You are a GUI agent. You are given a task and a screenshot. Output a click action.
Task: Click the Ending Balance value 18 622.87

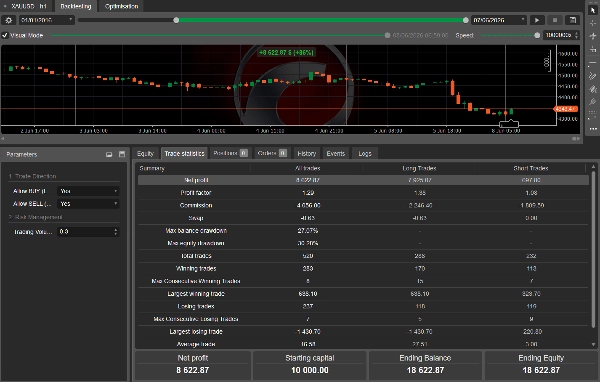point(425,370)
